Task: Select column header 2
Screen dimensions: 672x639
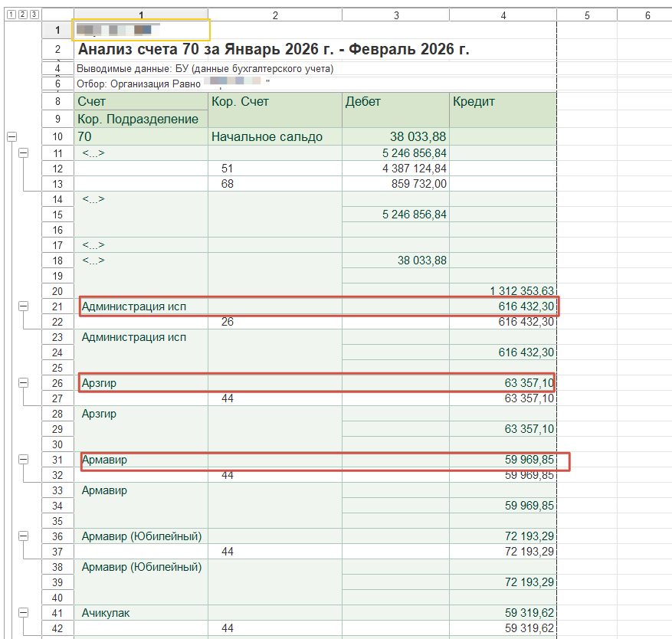Action: tap(275, 15)
